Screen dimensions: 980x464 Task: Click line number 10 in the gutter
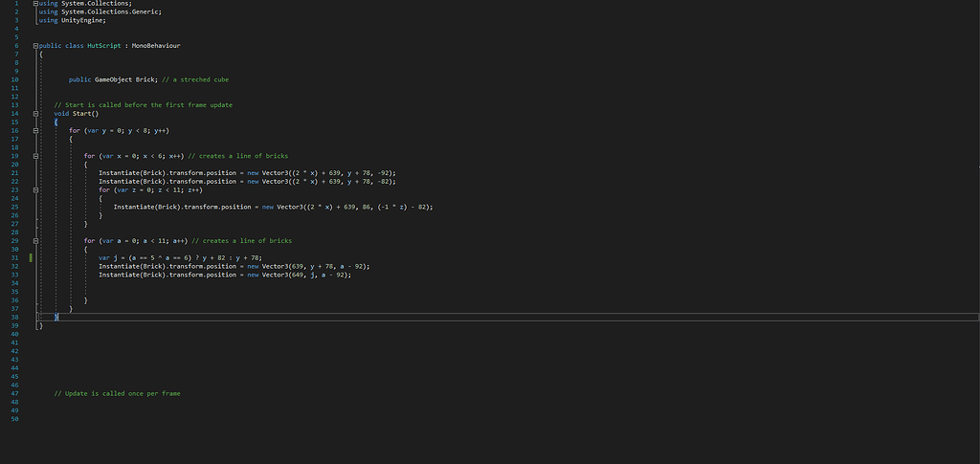coord(14,79)
